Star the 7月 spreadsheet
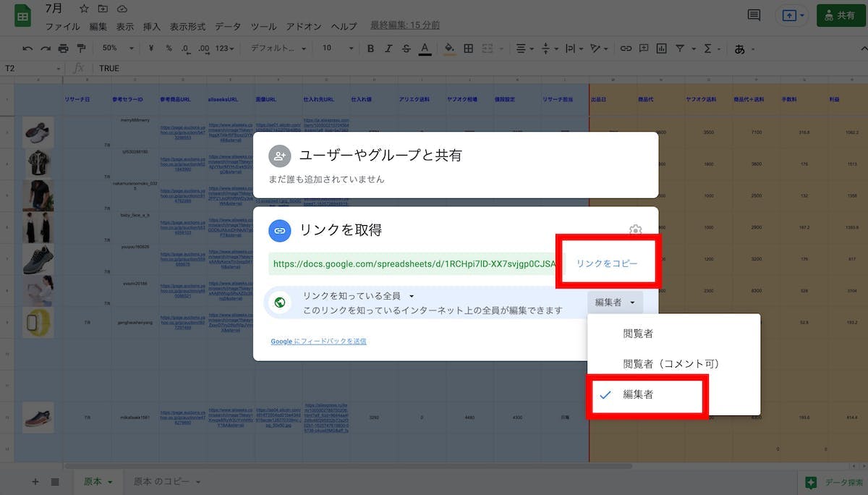The height and width of the screenshot is (495, 868). tap(84, 9)
